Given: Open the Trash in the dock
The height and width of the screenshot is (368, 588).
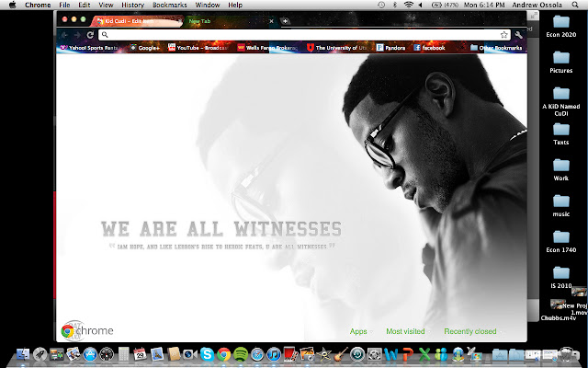Looking at the screenshot, I should point(566,354).
